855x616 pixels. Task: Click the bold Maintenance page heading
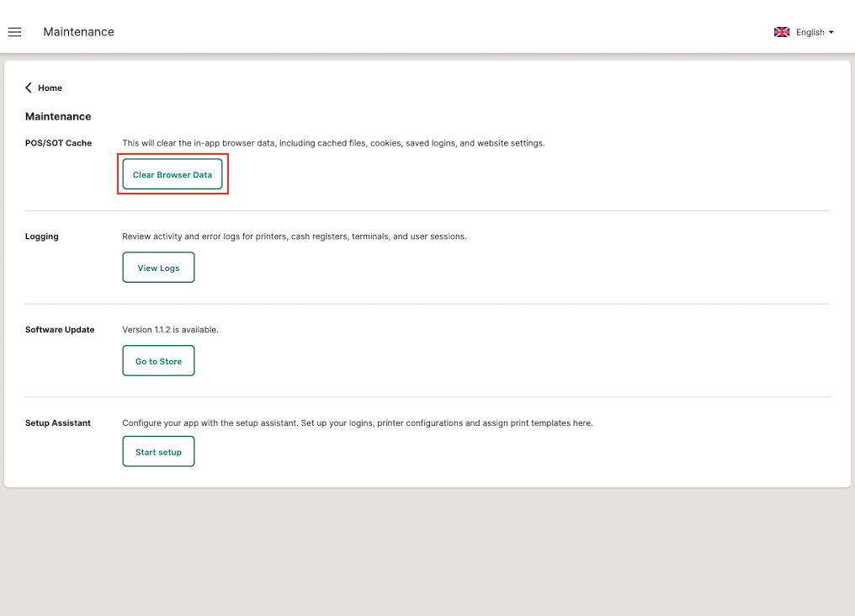click(x=58, y=116)
